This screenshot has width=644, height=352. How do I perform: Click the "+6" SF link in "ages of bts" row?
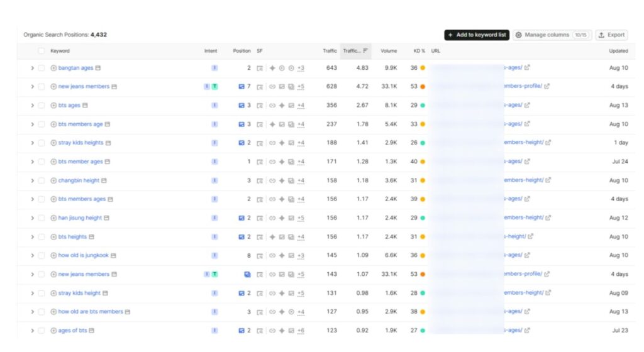click(301, 331)
